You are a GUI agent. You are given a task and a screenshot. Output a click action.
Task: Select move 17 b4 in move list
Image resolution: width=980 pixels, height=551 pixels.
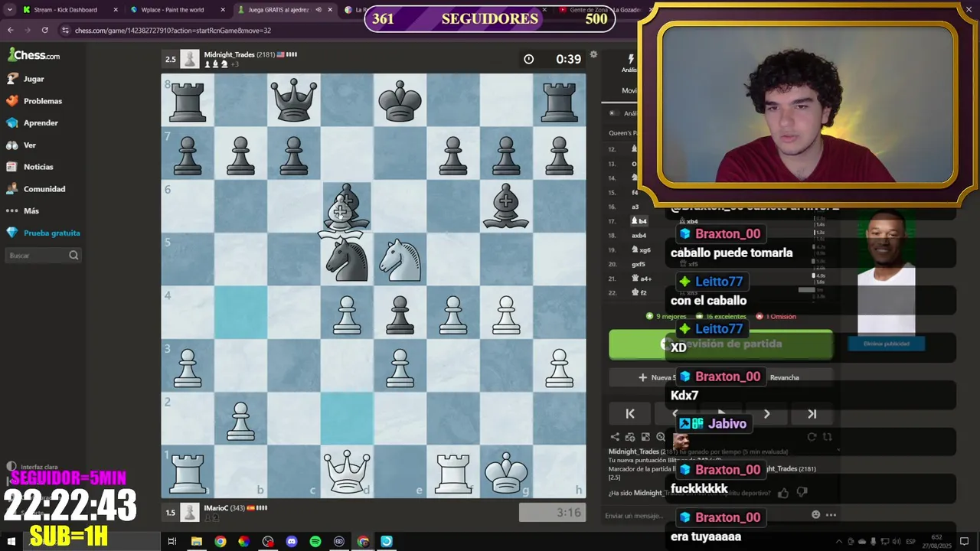pyautogui.click(x=639, y=221)
